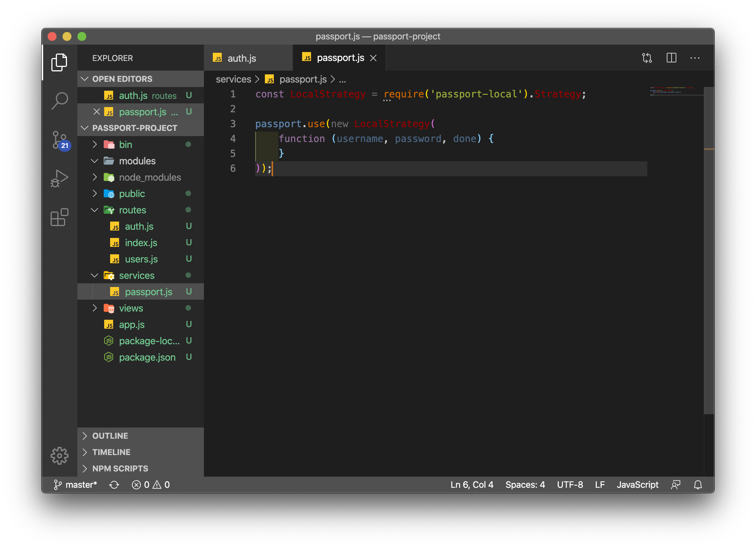Image resolution: width=756 pixels, height=548 pixels.
Task: Open the master* branch picker
Action: (76, 485)
